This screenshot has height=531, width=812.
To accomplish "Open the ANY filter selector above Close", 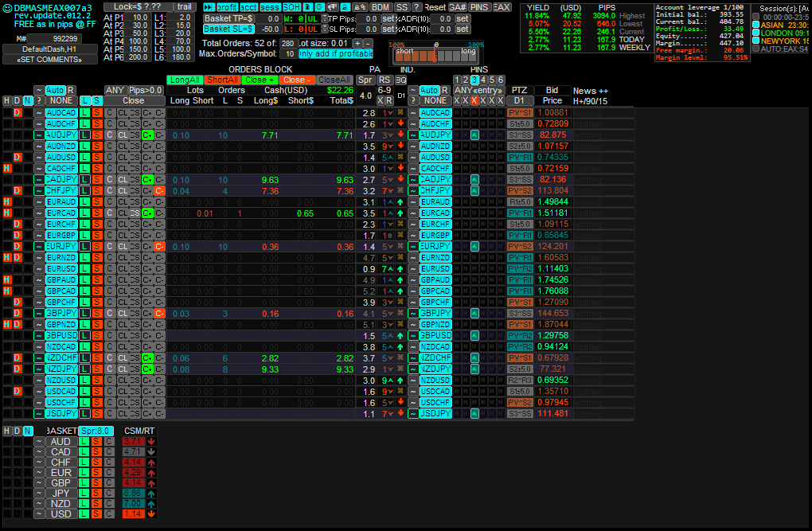I will tap(115, 90).
